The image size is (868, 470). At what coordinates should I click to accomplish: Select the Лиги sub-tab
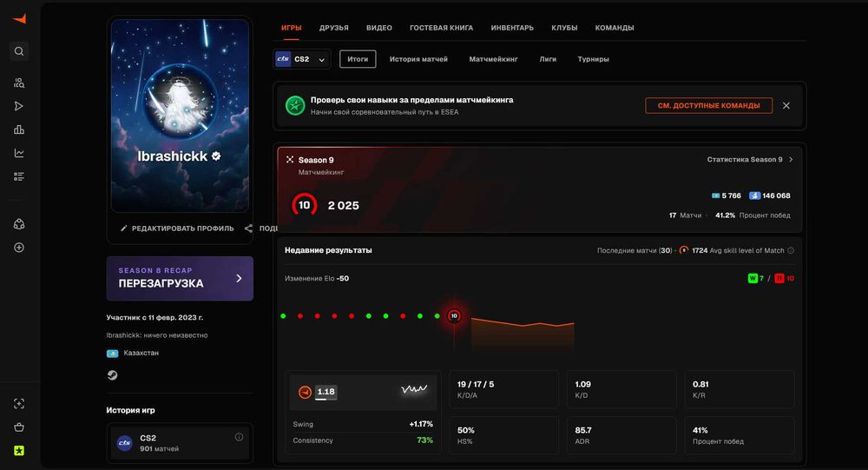tap(548, 59)
